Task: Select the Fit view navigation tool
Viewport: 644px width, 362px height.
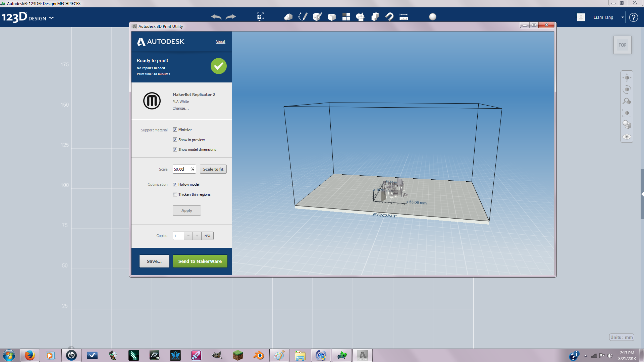Action: pos(627,113)
